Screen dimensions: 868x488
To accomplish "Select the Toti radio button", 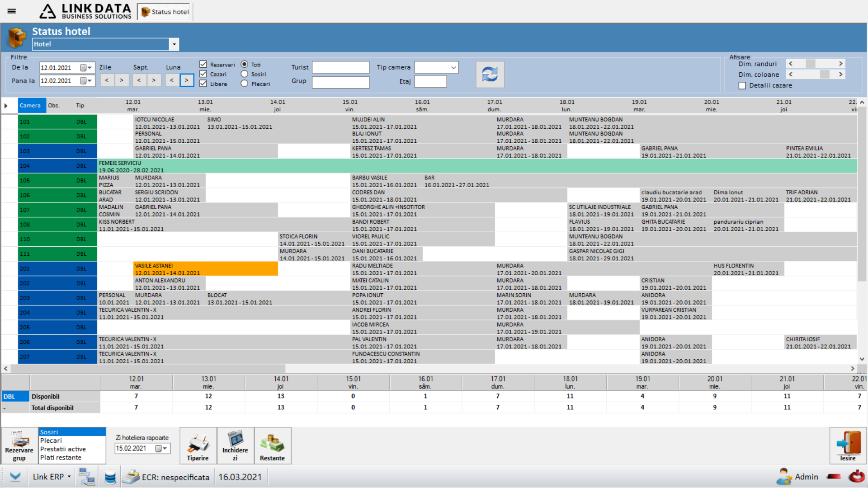I will (x=245, y=64).
